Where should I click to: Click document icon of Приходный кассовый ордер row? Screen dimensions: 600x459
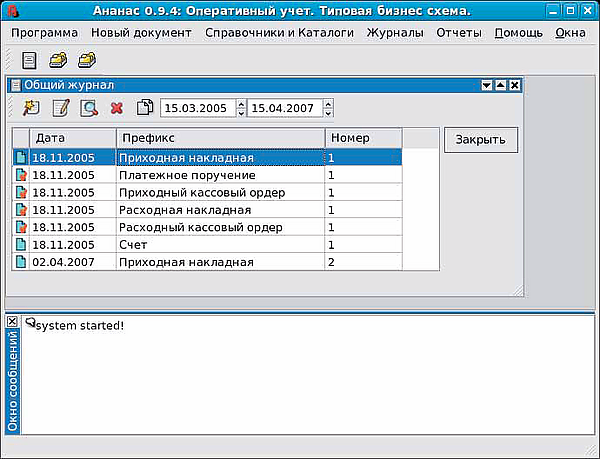click(21, 192)
